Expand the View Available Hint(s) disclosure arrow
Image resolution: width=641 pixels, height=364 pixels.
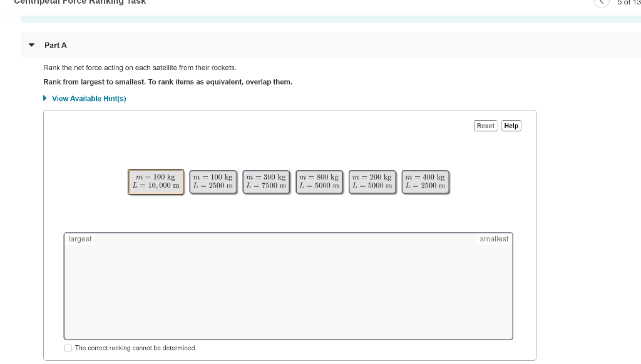pyautogui.click(x=44, y=98)
